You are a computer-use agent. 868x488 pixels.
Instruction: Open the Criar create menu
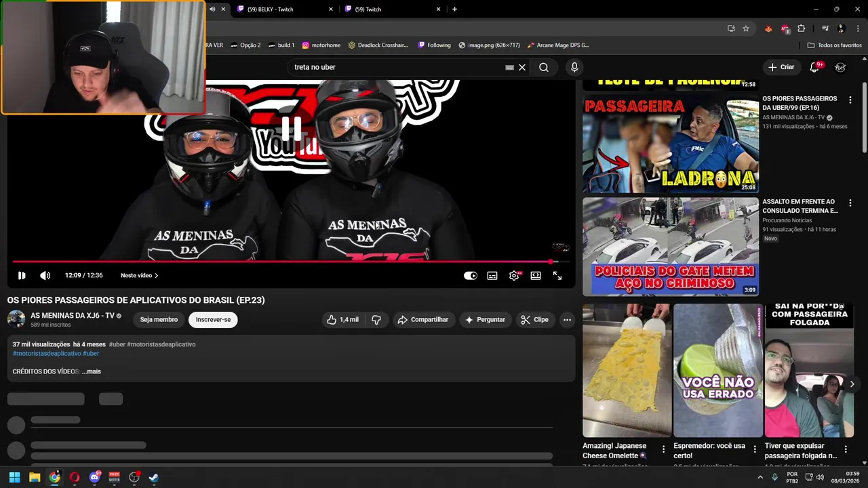coord(781,67)
